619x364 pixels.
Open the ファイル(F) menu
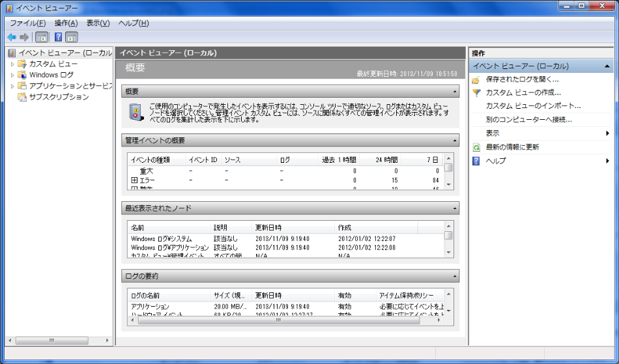27,23
